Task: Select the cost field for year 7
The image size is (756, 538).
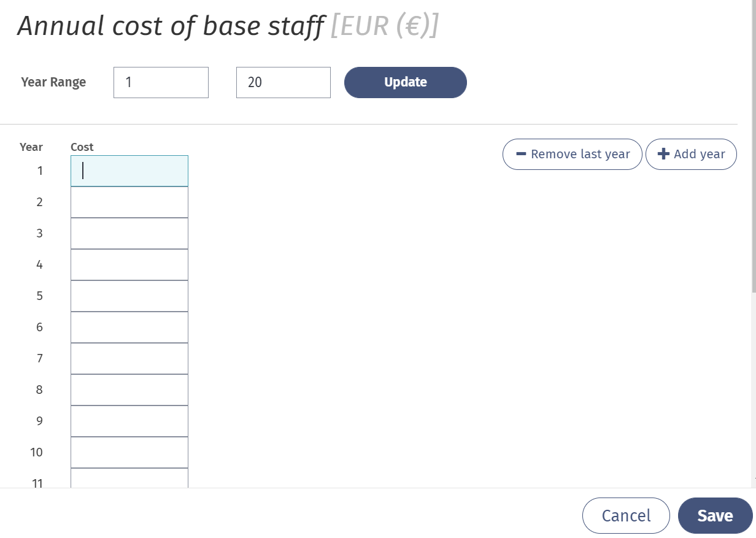Action: [129, 358]
